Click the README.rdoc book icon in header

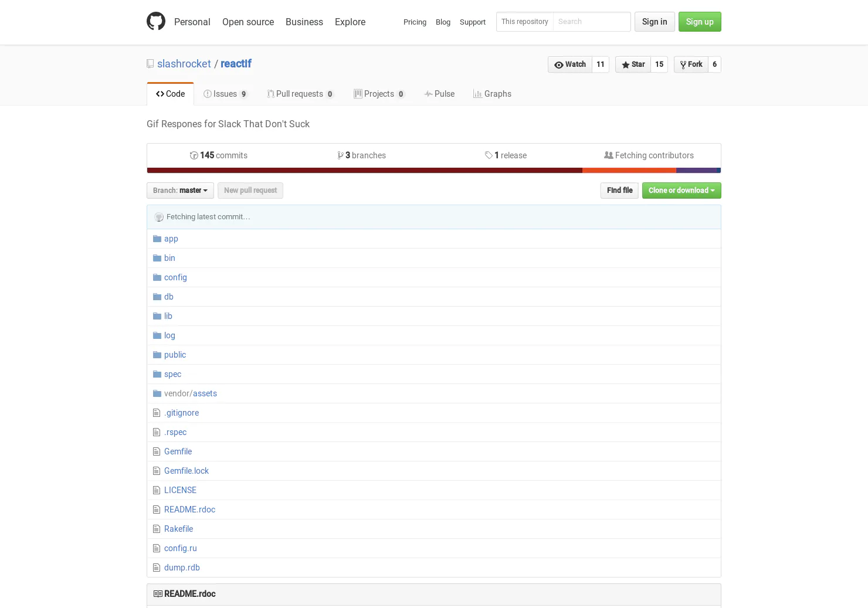click(x=158, y=594)
